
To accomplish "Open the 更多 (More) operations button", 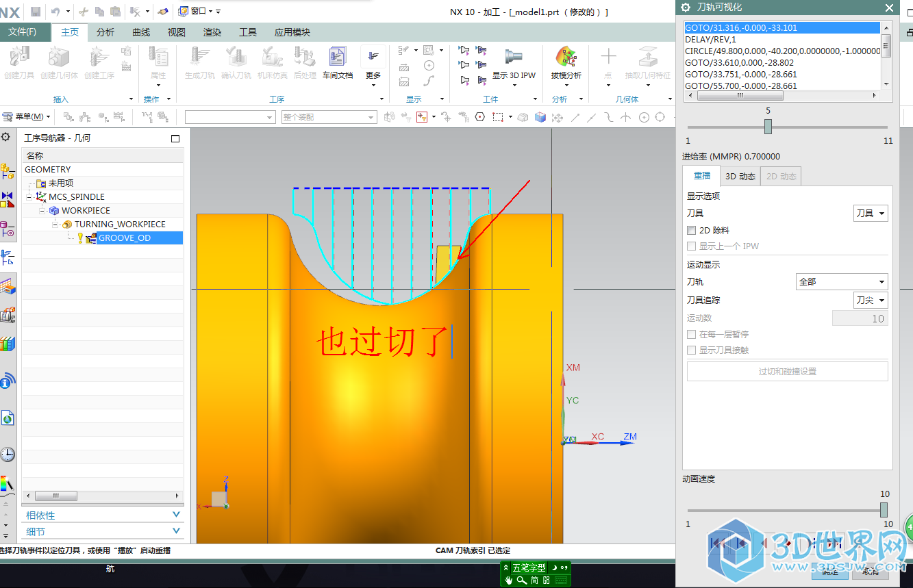I will (373, 66).
